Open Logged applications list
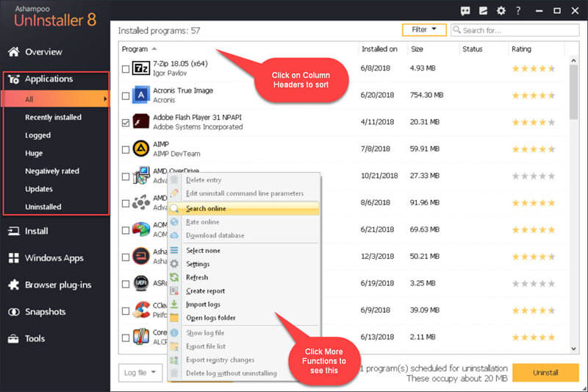 [x=37, y=135]
